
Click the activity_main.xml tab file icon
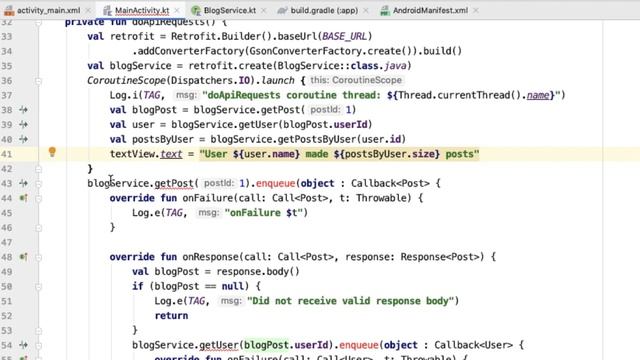click(9, 11)
